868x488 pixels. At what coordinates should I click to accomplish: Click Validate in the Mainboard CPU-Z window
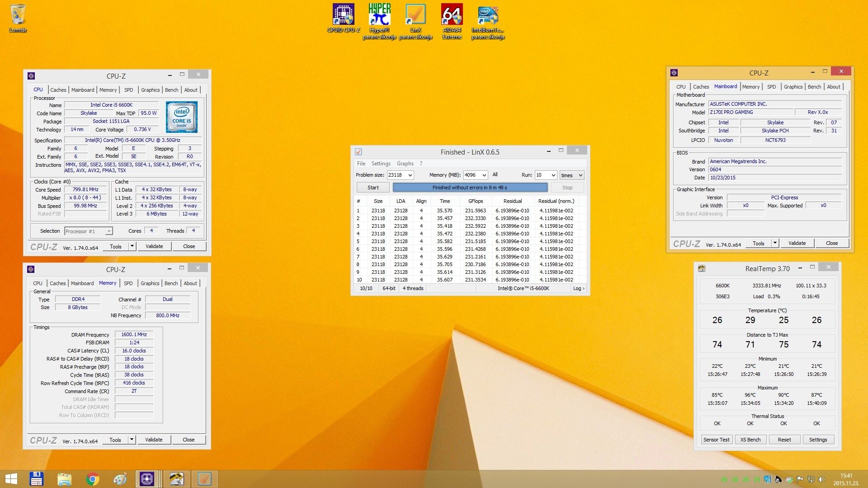tap(797, 243)
